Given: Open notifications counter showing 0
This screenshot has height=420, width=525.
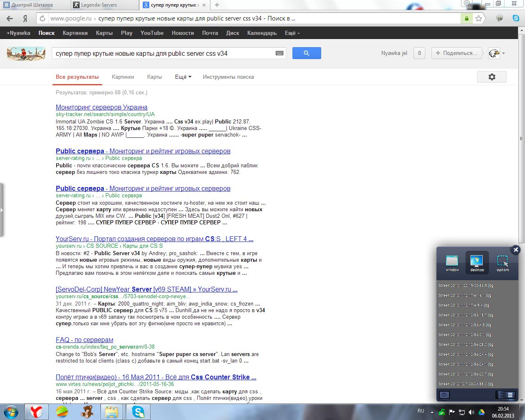Looking at the screenshot, I should 419,53.
